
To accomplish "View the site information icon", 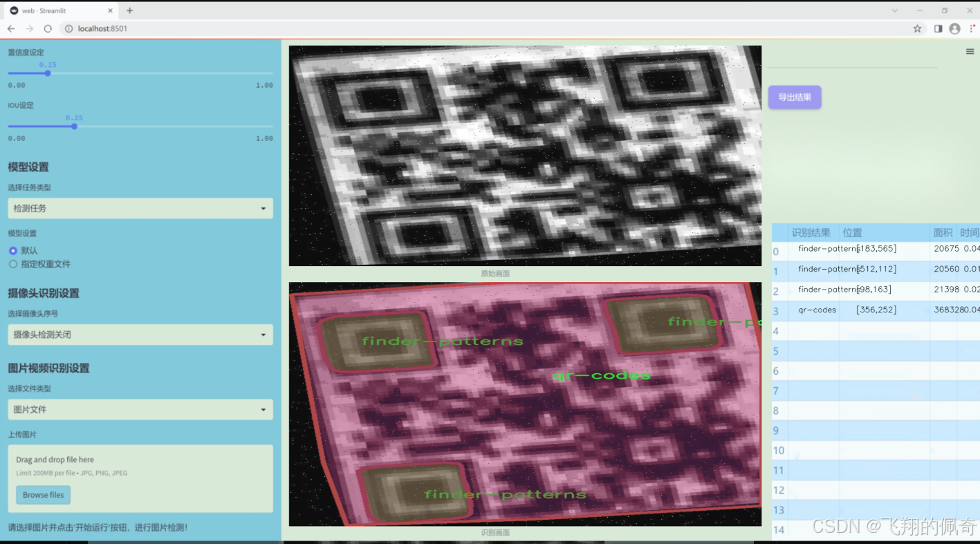I will pos(68,28).
